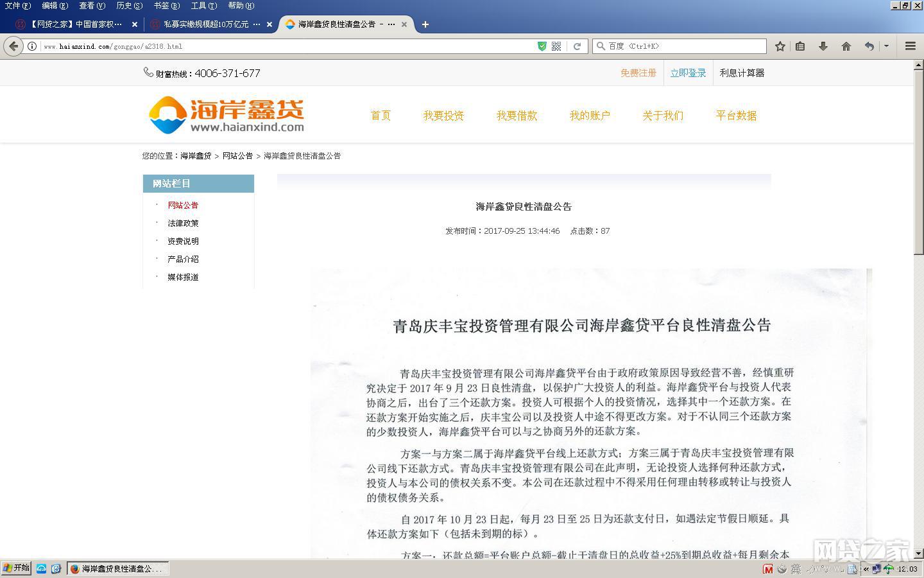Click the 立即登录 link
The image size is (924, 578).
[x=688, y=73]
